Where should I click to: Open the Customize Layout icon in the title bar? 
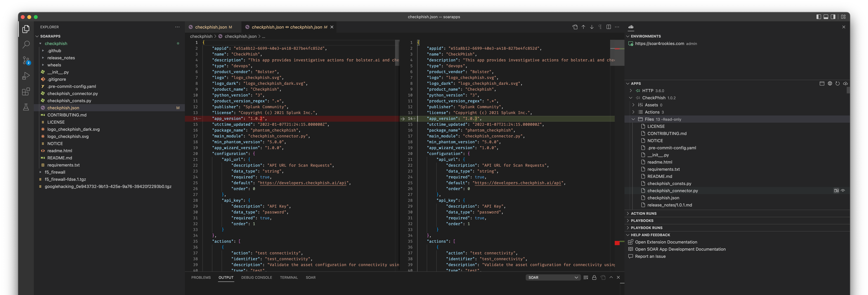[x=843, y=17]
